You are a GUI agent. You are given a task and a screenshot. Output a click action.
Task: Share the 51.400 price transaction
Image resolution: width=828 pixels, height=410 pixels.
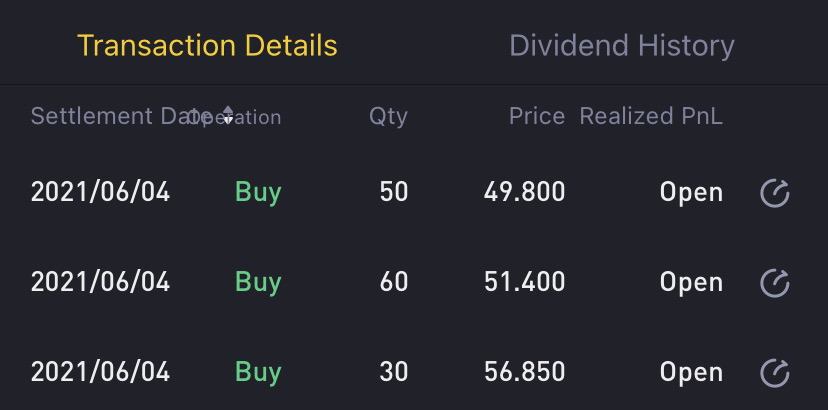[x=775, y=283]
